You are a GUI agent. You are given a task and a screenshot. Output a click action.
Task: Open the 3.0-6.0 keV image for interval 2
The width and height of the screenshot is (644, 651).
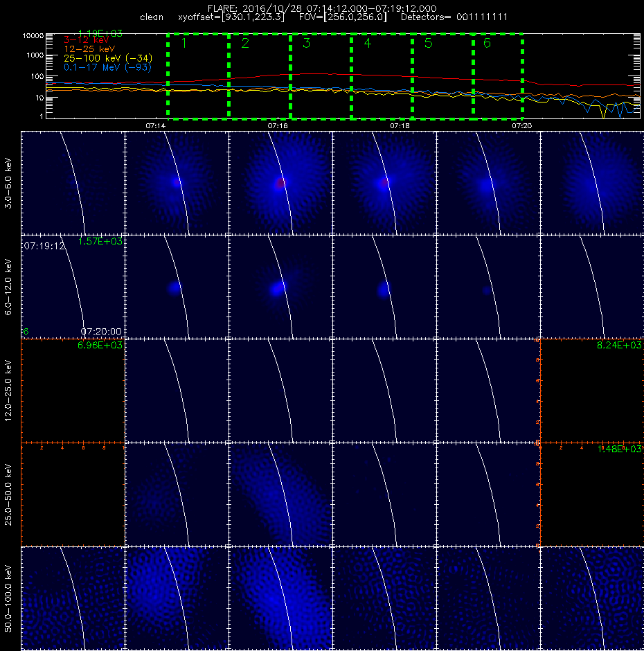tap(177, 183)
